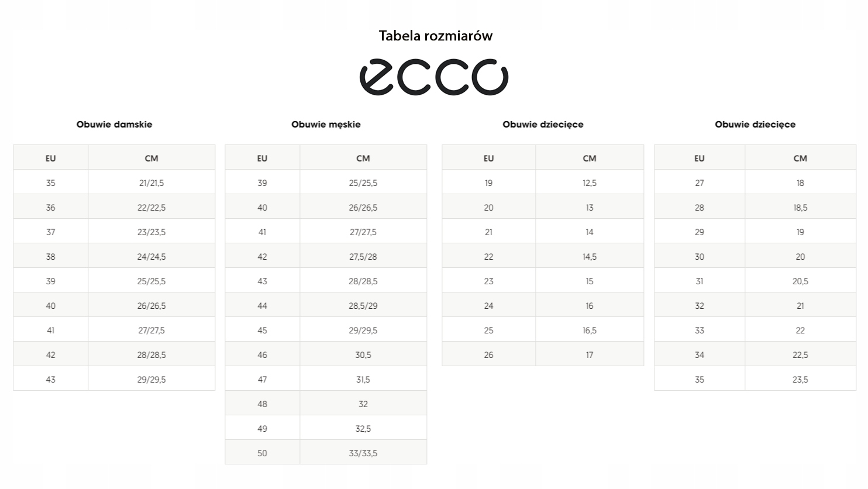Select the "Obuwie damskie" heading
The image size is (868, 489).
click(114, 124)
